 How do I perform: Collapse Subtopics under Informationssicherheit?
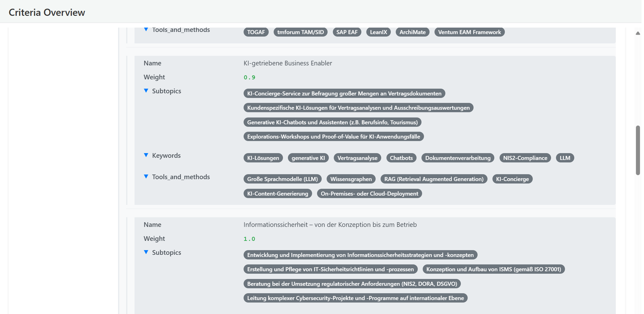click(x=146, y=252)
